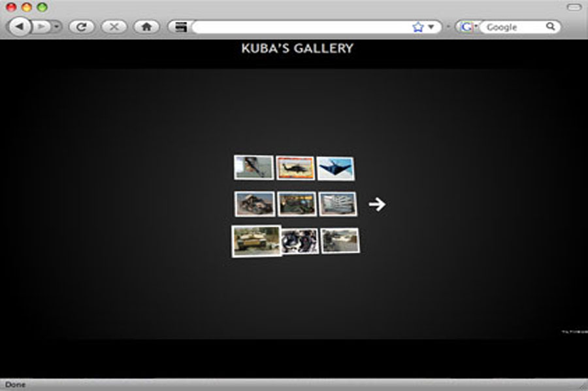The height and width of the screenshot is (391, 588).
Task: Go to the Home page icon
Action: (x=146, y=27)
